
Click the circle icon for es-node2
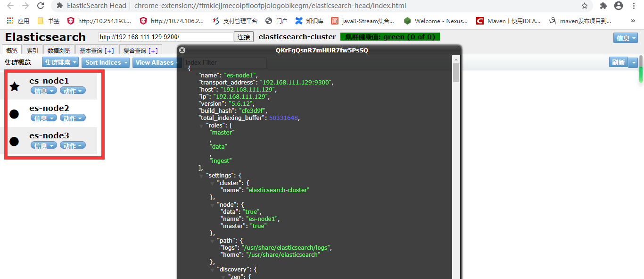pyautogui.click(x=14, y=114)
